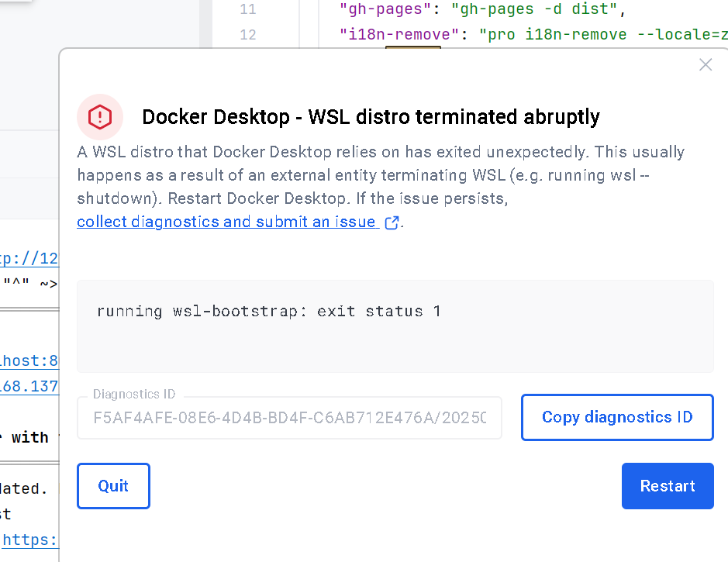Click the 68.137 address link in terminal

[x=29, y=386]
